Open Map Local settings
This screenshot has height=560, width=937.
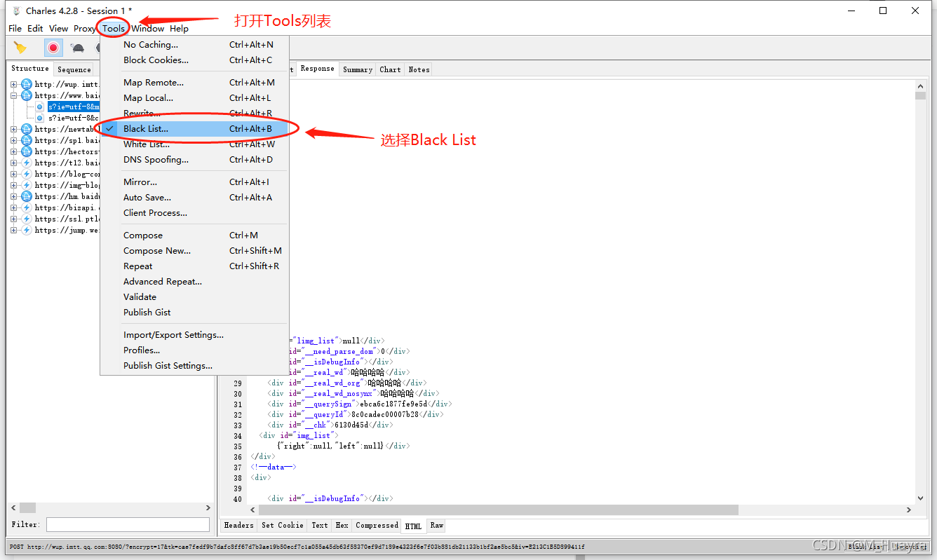(194, 98)
